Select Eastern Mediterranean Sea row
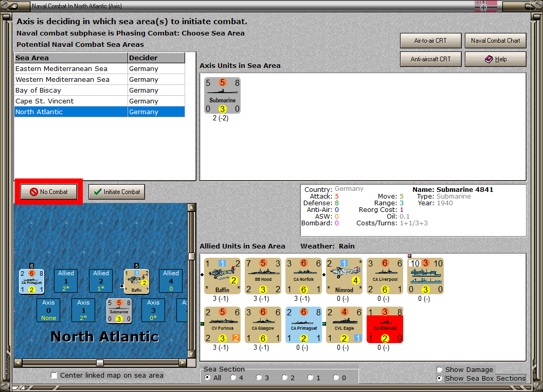The width and height of the screenshot is (543, 392). [x=100, y=68]
